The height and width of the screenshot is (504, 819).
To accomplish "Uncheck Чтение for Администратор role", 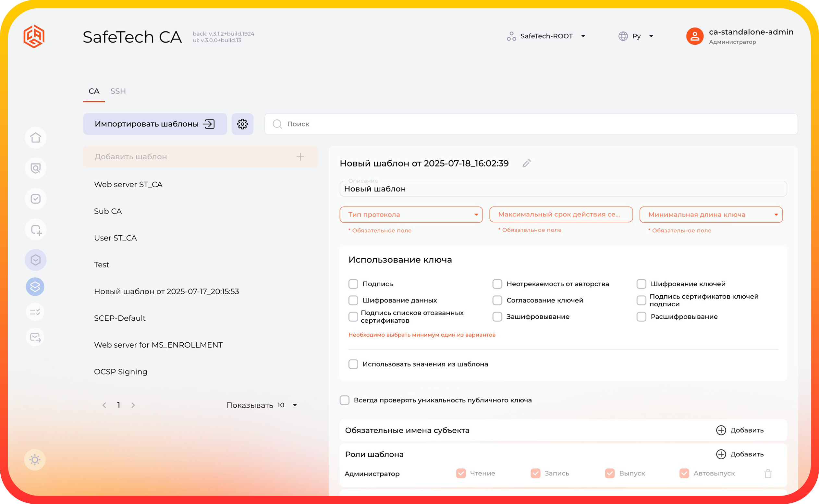I will [461, 473].
